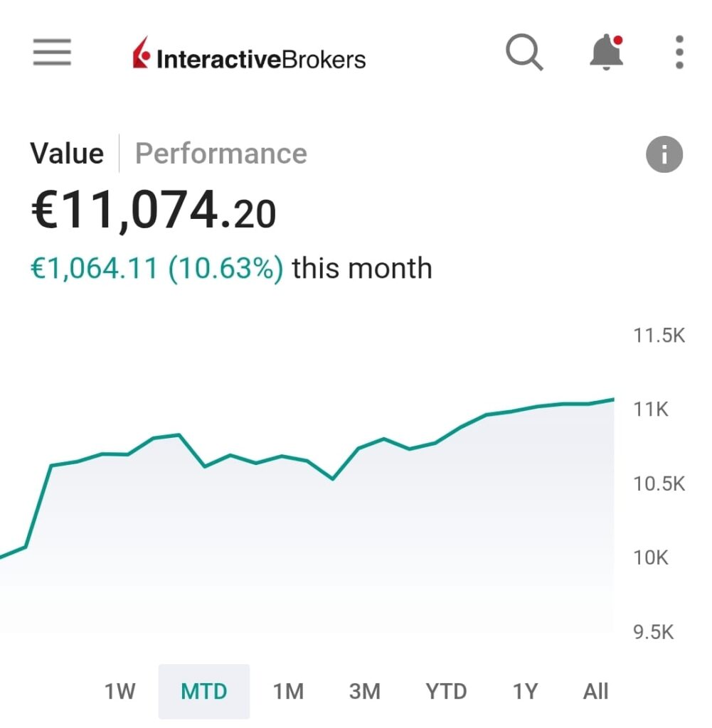
Task: Show the 1Y chart period
Action: 525,691
